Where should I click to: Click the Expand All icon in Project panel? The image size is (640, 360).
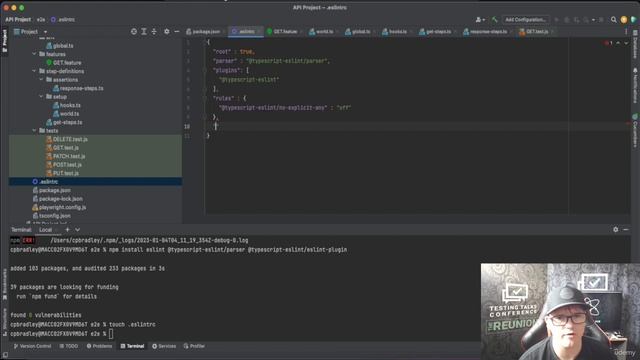click(144, 31)
